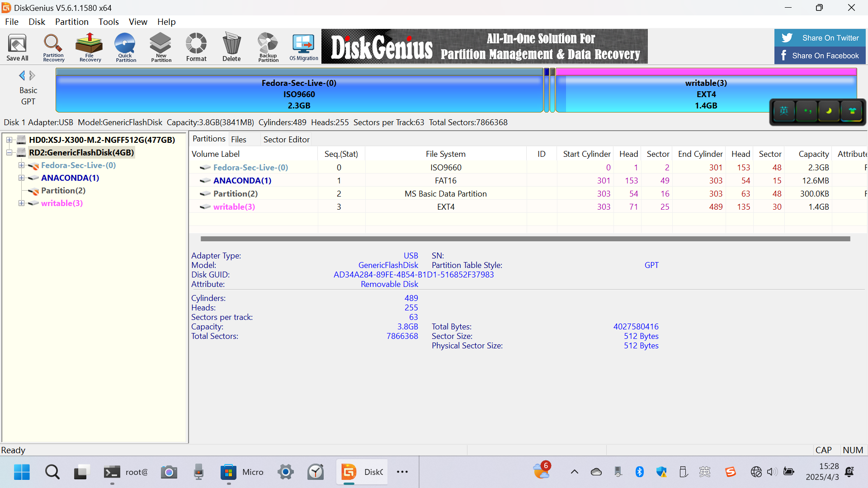The height and width of the screenshot is (488, 868).
Task: Expand the ANACONDA(1) tree node
Action: (21, 178)
